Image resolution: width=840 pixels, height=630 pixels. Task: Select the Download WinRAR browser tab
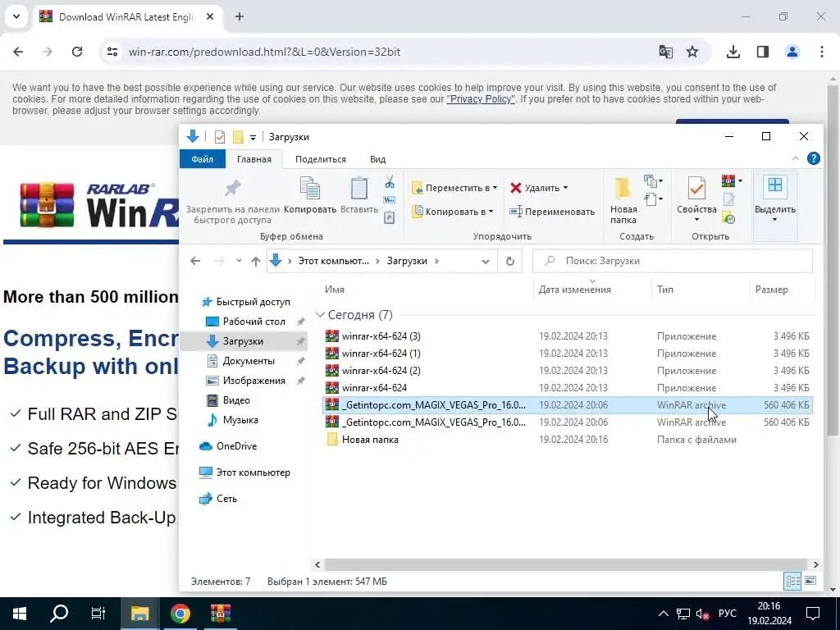[127, 16]
